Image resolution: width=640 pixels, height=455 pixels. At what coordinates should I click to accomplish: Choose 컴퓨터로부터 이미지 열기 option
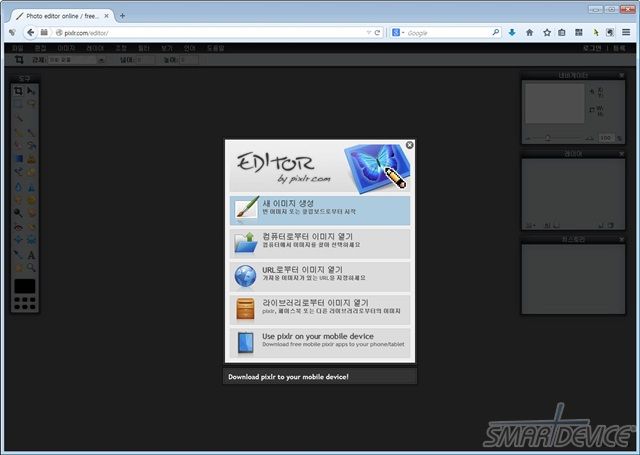(x=320, y=243)
